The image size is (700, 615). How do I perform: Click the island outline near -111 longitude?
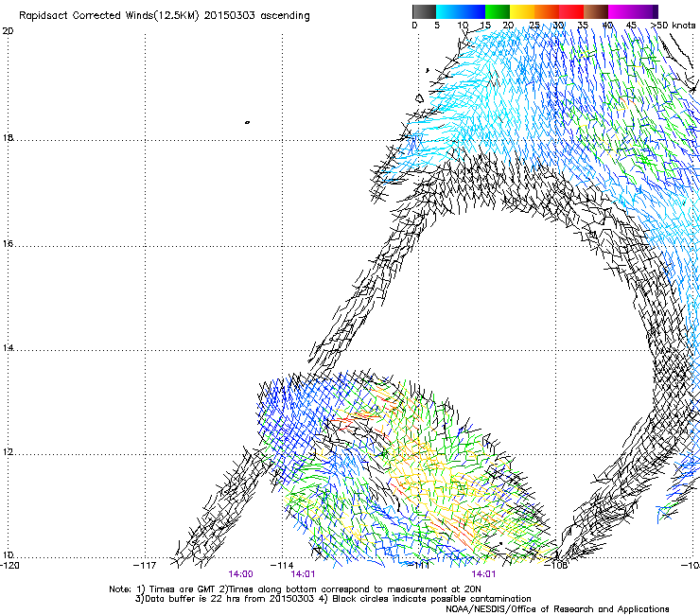[419, 98]
